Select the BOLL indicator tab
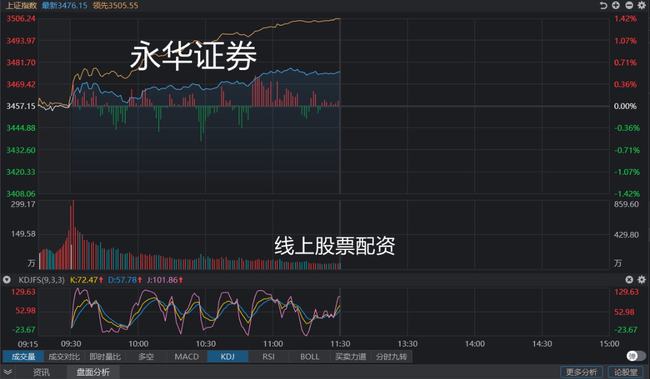Screen dimensions: 650x379 pos(310,357)
